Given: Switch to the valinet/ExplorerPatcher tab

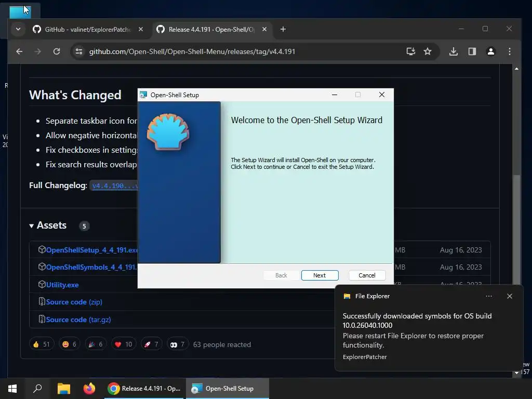Looking at the screenshot, I should (x=87, y=30).
